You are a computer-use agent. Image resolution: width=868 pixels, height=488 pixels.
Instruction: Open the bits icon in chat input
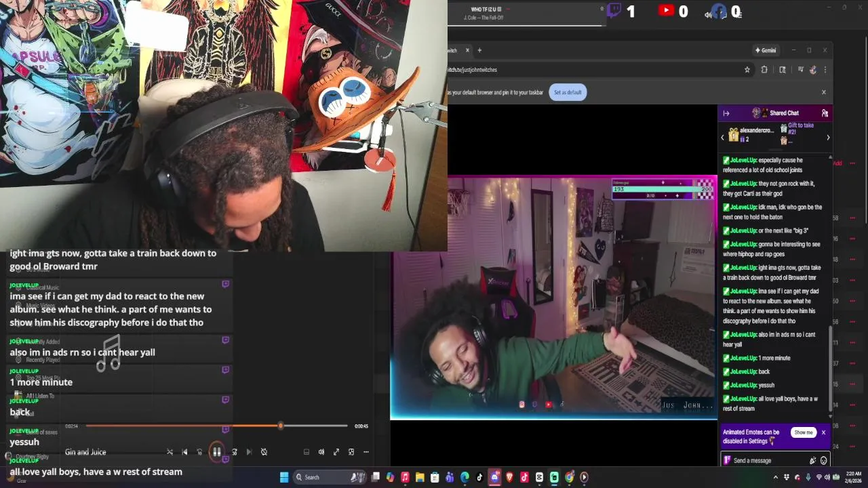coord(812,461)
